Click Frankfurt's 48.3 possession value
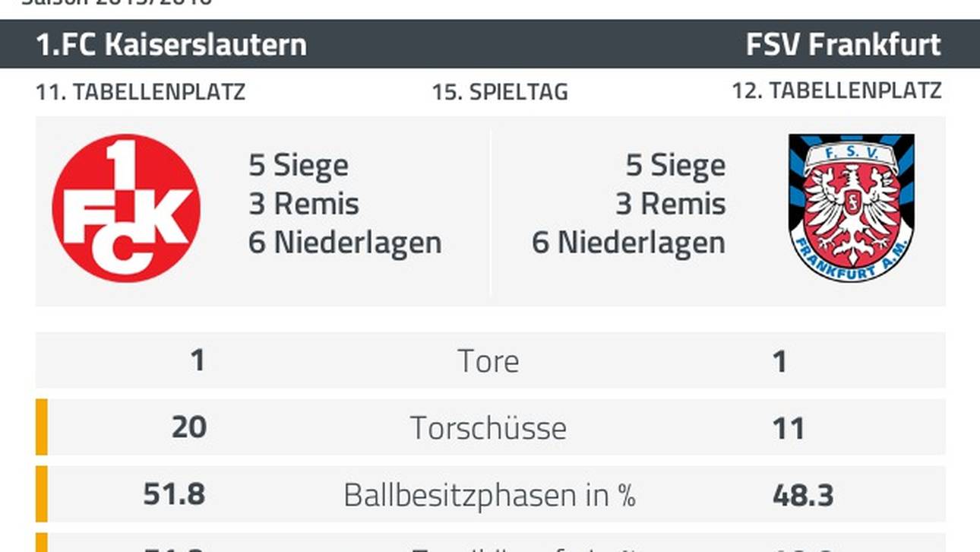Image resolution: width=980 pixels, height=552 pixels. tap(803, 495)
